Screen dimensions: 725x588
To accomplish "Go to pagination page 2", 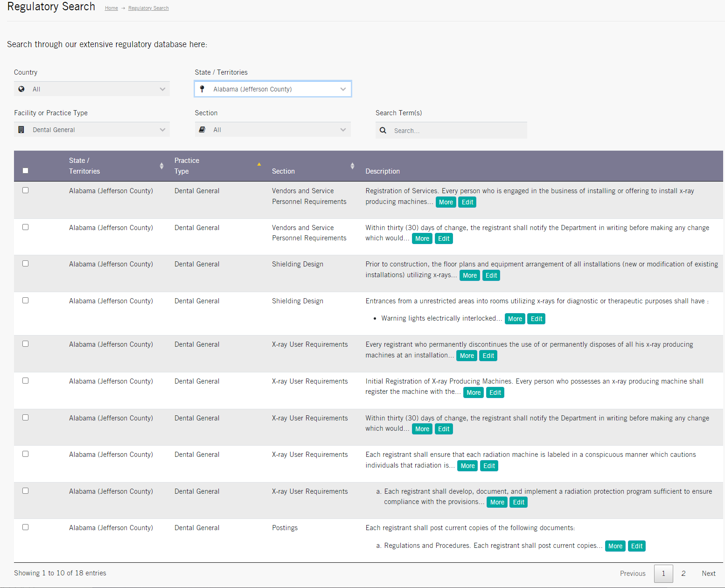I will 683,574.
